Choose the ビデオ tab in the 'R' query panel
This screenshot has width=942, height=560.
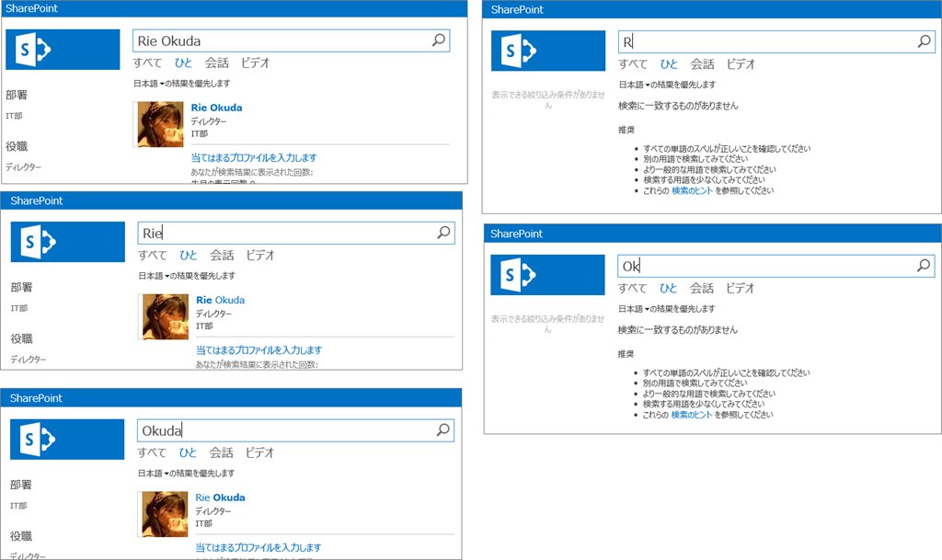(x=741, y=63)
